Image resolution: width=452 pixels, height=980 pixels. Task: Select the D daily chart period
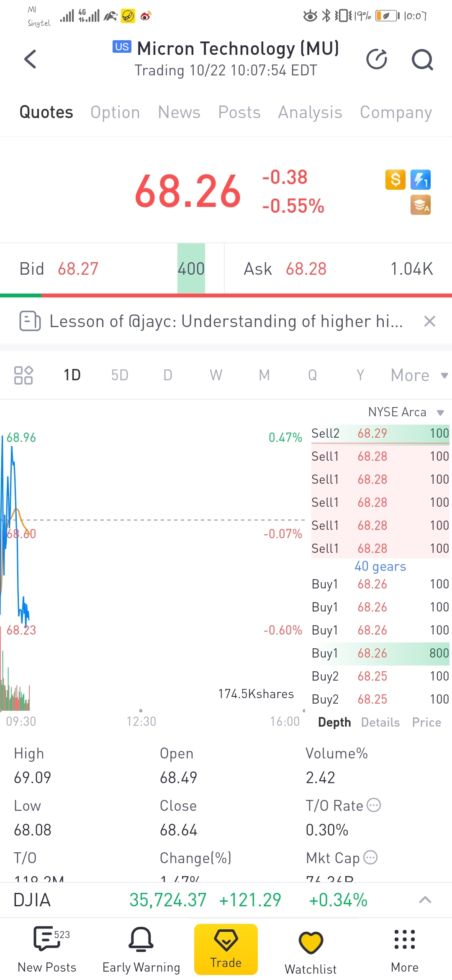click(x=168, y=375)
